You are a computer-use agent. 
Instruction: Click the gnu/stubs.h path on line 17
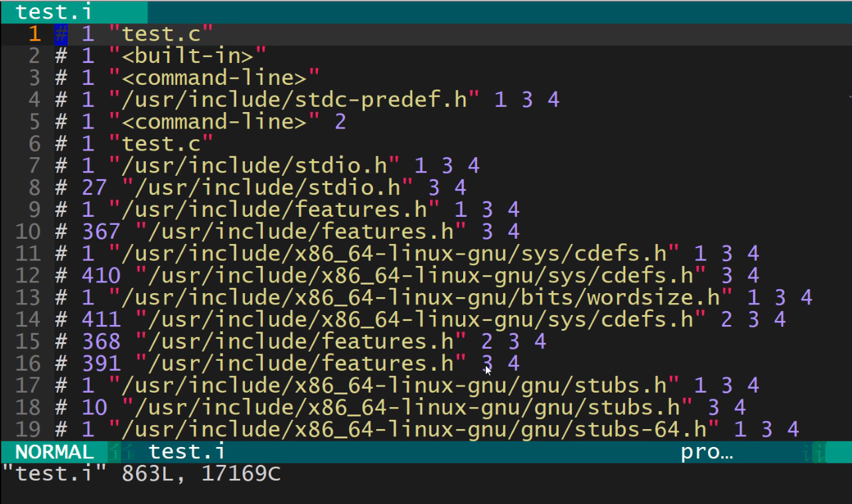click(393, 385)
